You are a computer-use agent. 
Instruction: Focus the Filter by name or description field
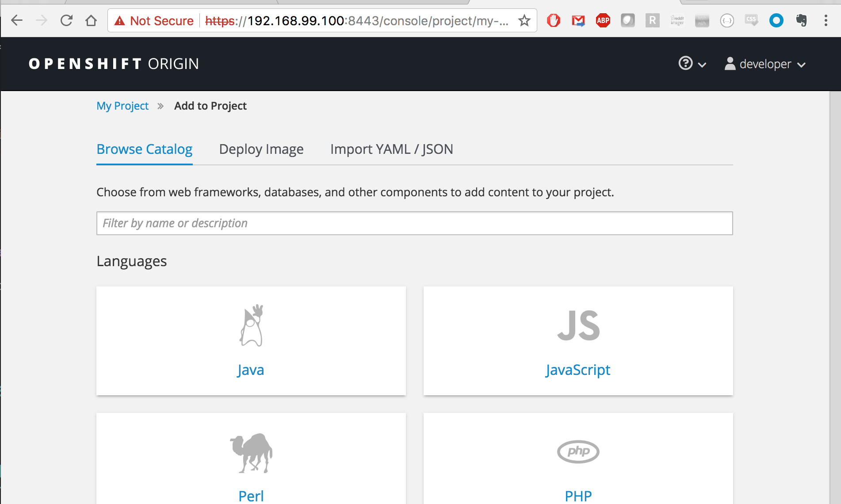pos(415,223)
